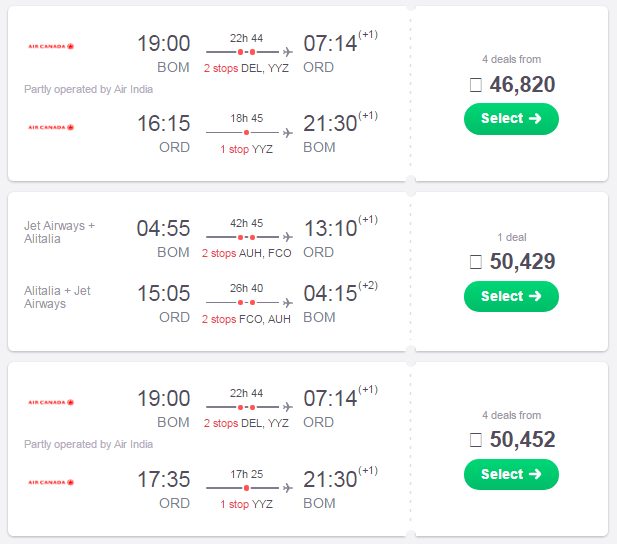Click the 04:55 BOM departure time
Image resolution: width=617 pixels, height=544 pixels.
point(163,228)
